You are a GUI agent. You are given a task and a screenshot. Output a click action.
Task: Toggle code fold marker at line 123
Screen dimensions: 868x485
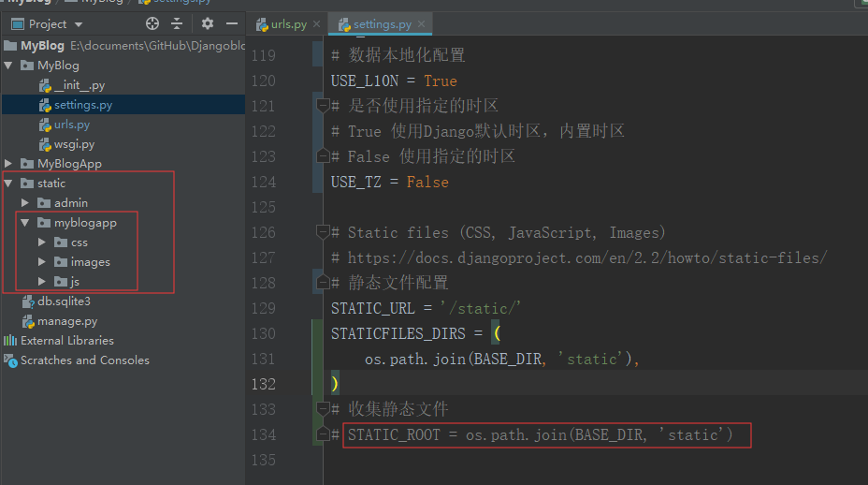point(324,156)
